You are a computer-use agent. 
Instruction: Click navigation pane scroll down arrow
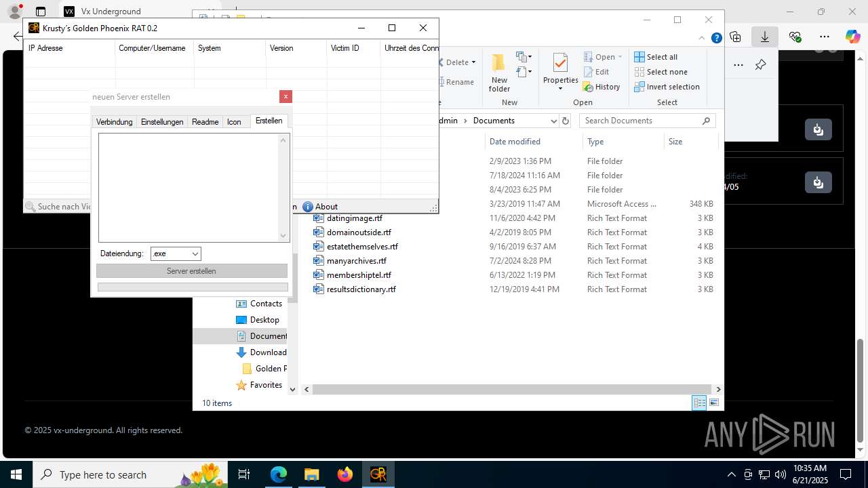293,389
